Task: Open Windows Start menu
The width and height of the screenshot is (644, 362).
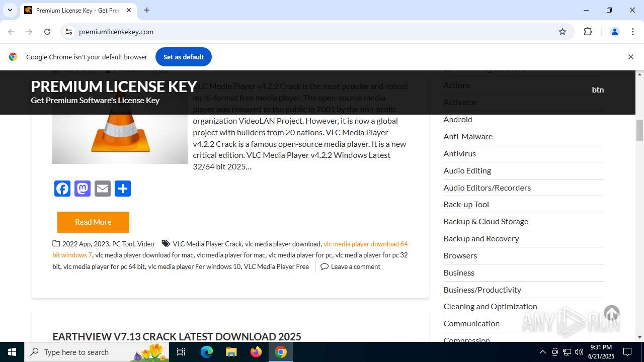Action: [x=12, y=352]
